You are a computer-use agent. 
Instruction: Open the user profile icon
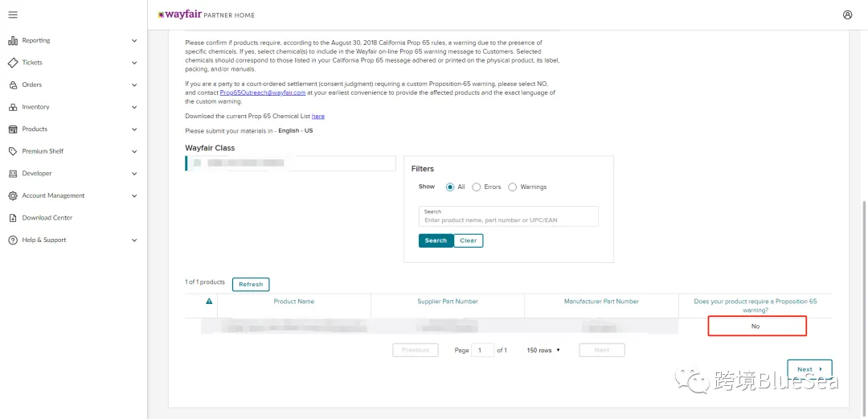848,15
